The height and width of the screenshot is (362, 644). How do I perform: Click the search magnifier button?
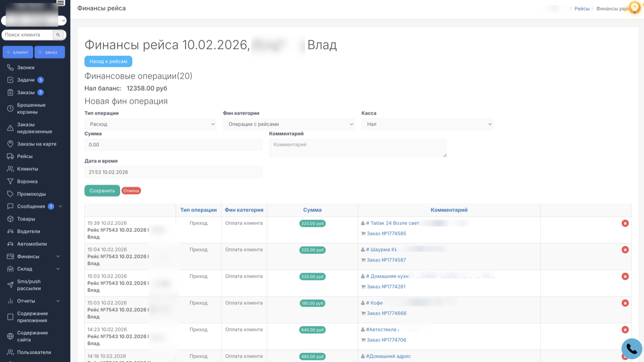[57, 35]
